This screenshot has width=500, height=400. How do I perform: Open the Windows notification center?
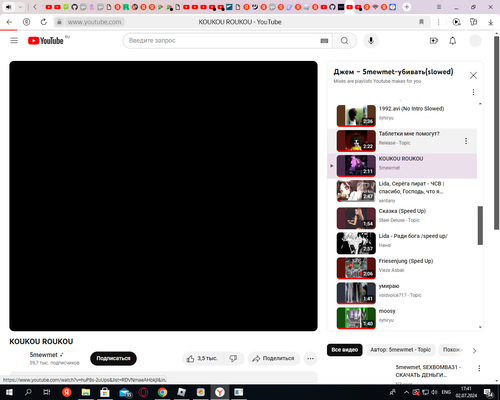[489, 393]
